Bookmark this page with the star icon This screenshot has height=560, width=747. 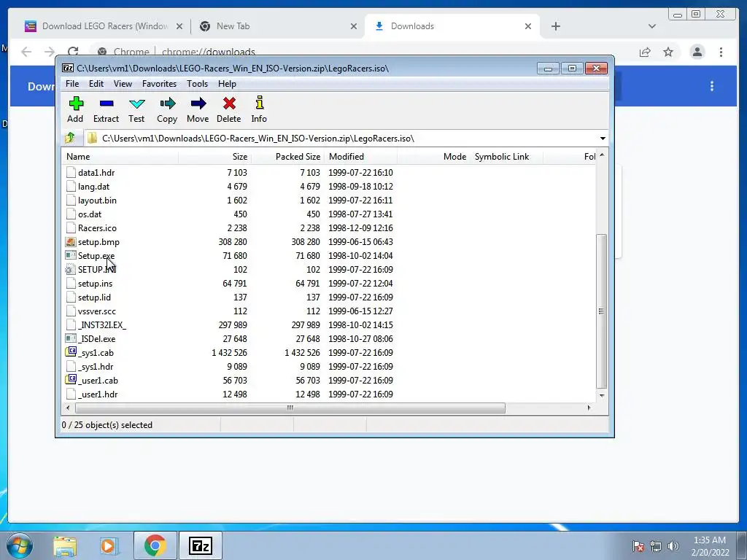click(x=668, y=52)
